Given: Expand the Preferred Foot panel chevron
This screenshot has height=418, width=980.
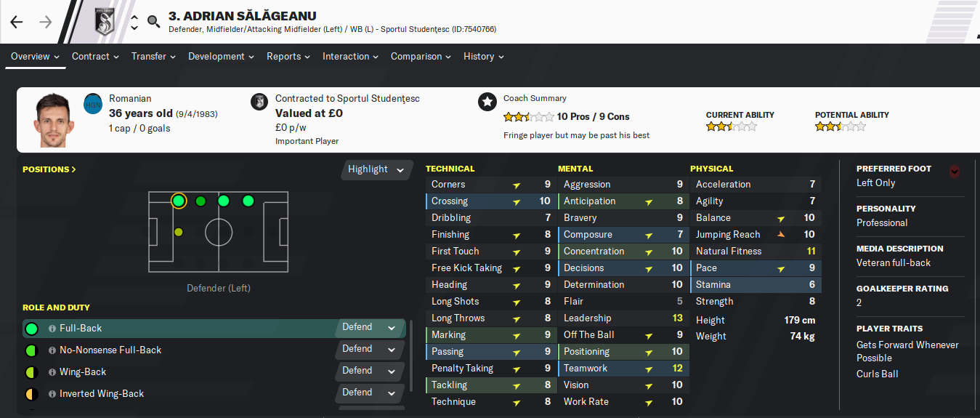Looking at the screenshot, I should tap(955, 172).
